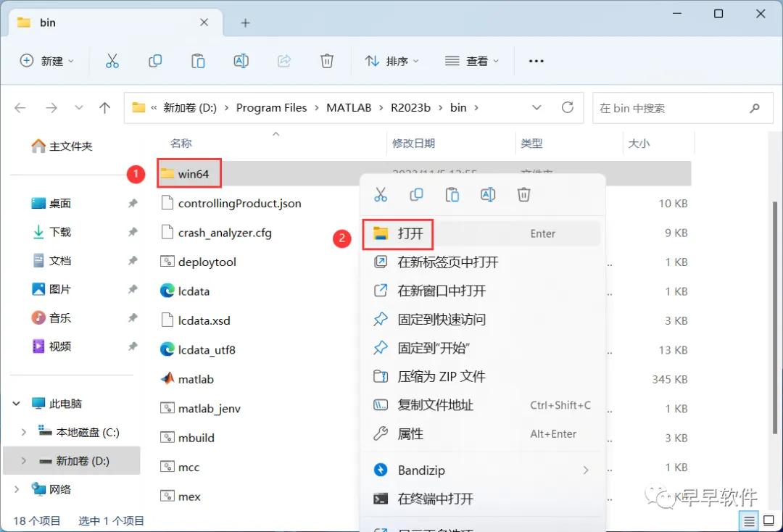Select crash_analyzer.cfg file
The image size is (783, 532).
pos(216,233)
